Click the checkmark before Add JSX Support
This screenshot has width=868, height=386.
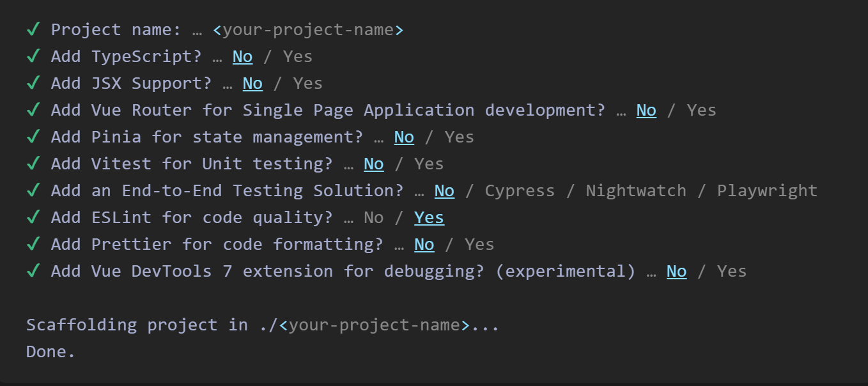(x=33, y=84)
